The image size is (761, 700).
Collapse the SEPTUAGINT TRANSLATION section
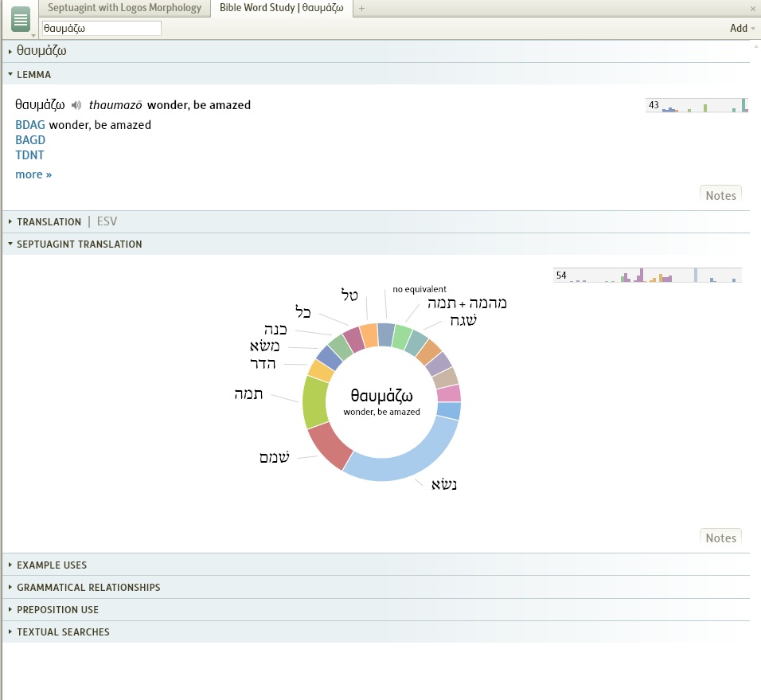click(10, 244)
